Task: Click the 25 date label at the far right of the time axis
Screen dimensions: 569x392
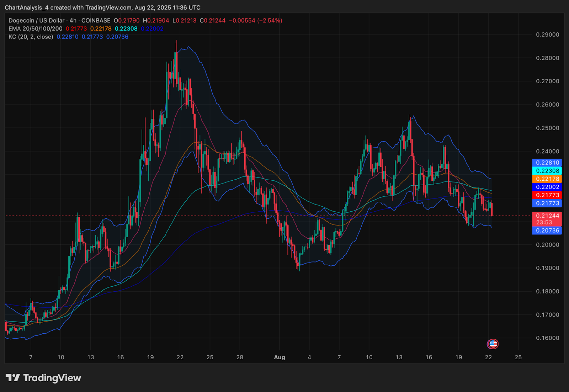Action: tap(518, 357)
